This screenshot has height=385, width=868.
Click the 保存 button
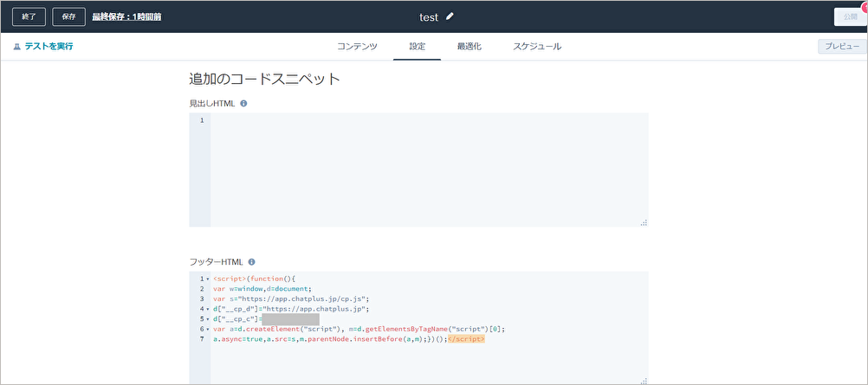pos(69,16)
